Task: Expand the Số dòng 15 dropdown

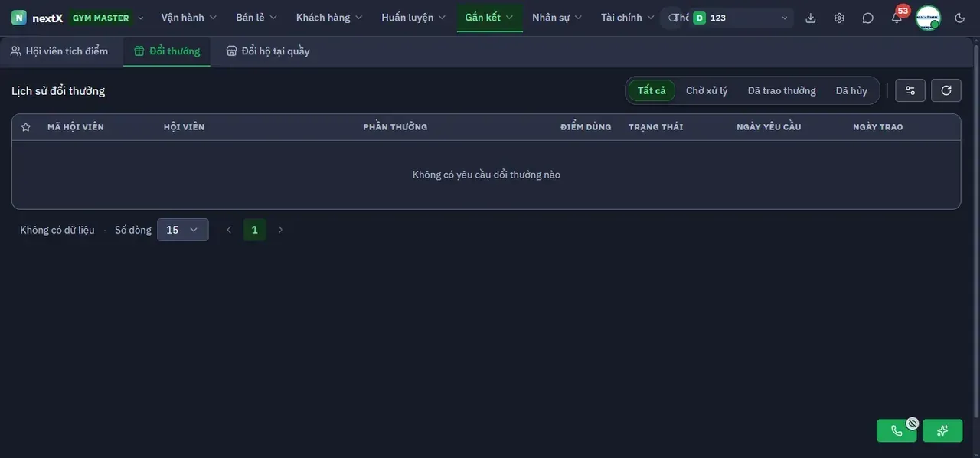Action: tap(183, 230)
